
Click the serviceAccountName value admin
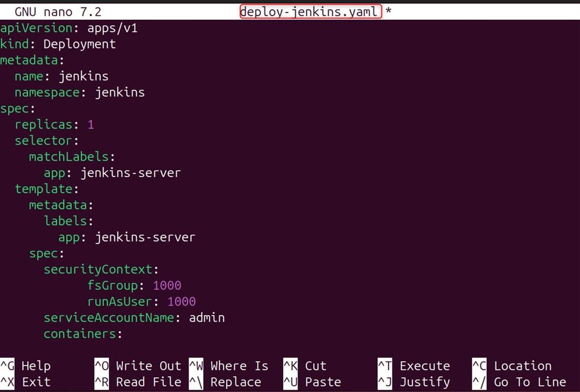pyautogui.click(x=207, y=318)
